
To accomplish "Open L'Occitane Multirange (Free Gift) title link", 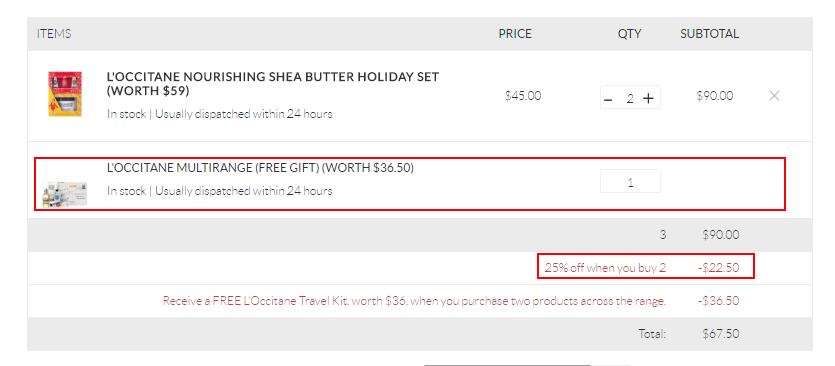I will coord(260,168).
